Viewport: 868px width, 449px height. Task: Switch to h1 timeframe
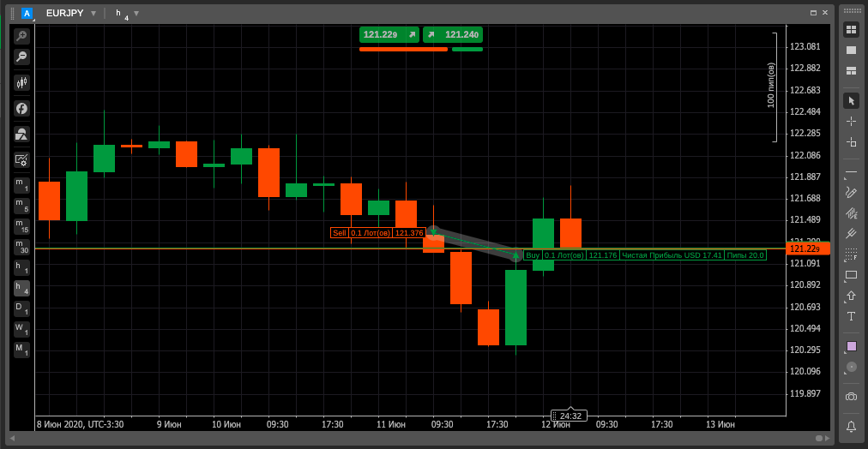click(x=21, y=267)
